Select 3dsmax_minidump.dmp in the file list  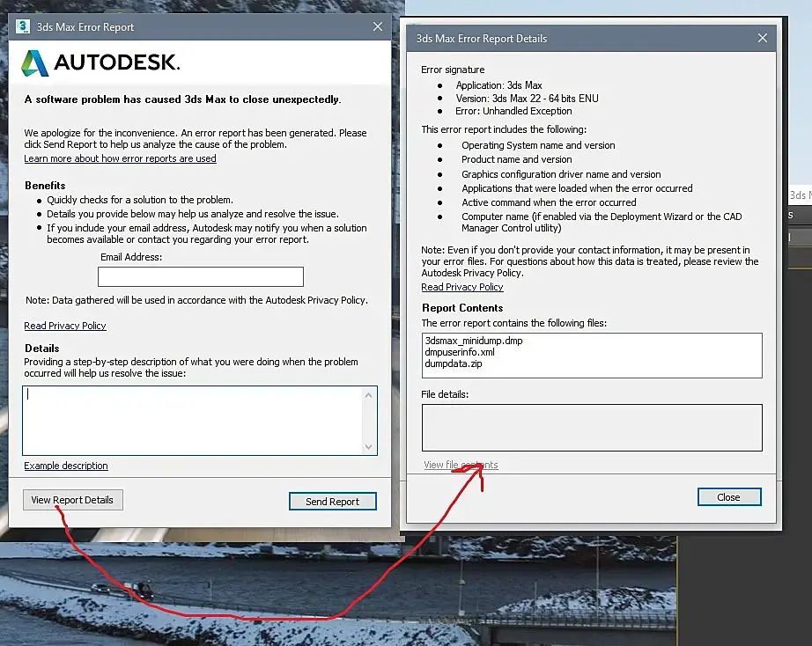[474, 341]
